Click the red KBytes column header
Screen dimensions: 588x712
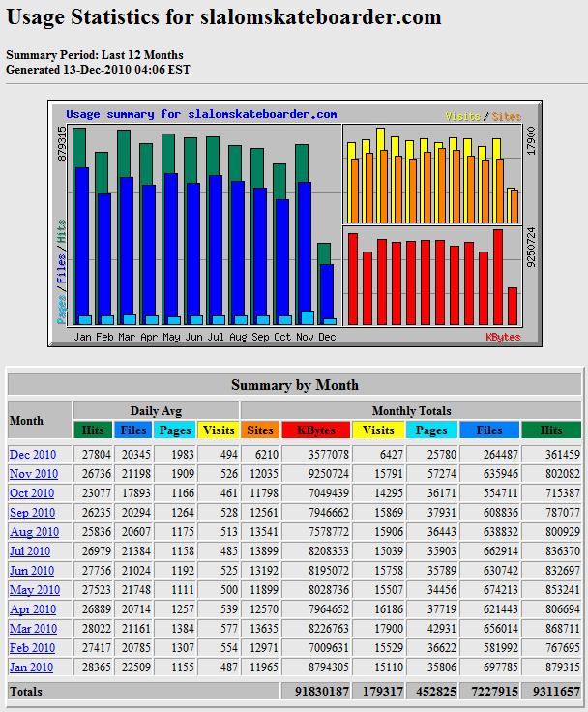click(316, 430)
